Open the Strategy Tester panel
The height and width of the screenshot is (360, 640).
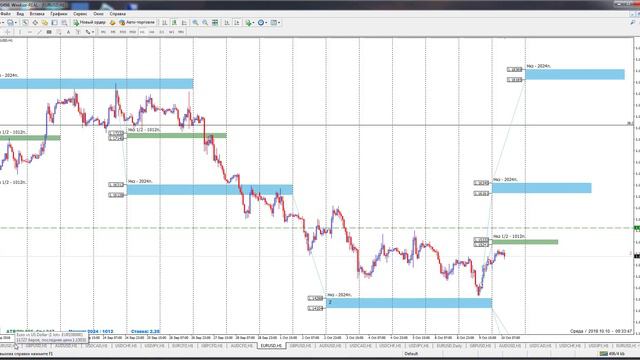(x=64, y=22)
